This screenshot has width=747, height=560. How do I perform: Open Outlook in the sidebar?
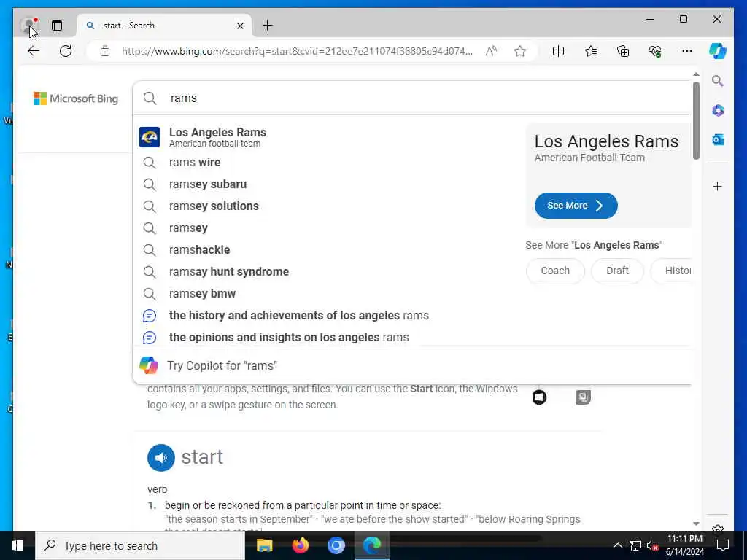[718, 139]
